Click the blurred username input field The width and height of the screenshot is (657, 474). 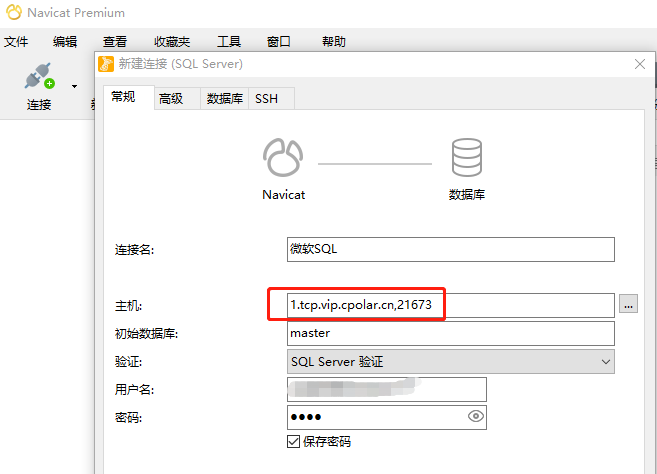tap(387, 389)
